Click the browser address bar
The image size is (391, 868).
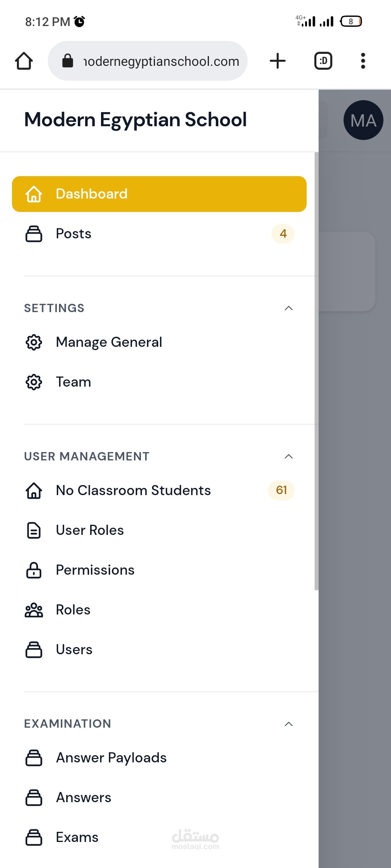(148, 61)
